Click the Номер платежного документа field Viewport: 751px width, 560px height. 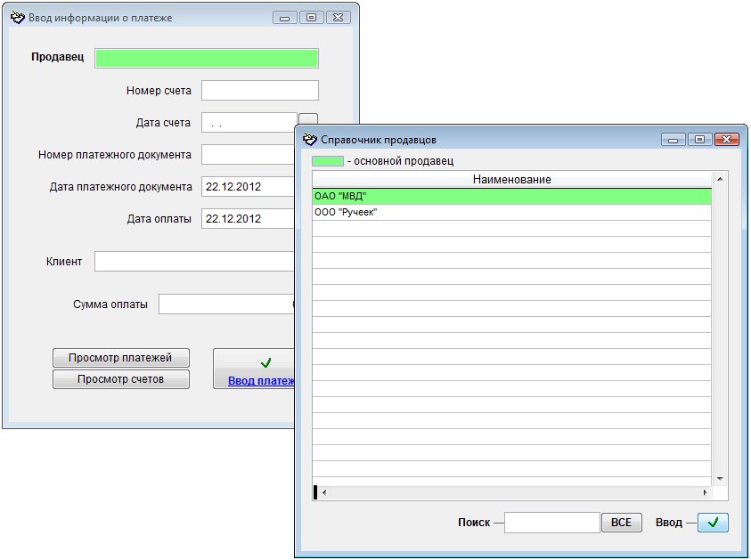tap(248, 155)
